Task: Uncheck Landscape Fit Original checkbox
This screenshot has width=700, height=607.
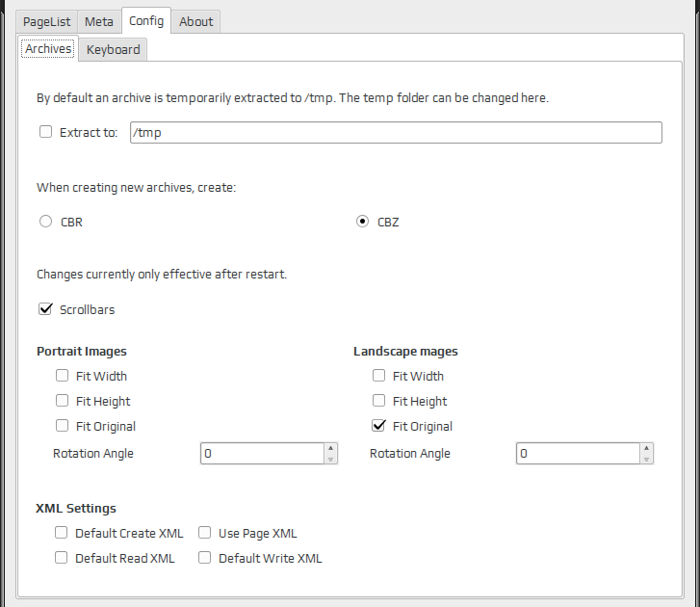Action: pos(378,426)
